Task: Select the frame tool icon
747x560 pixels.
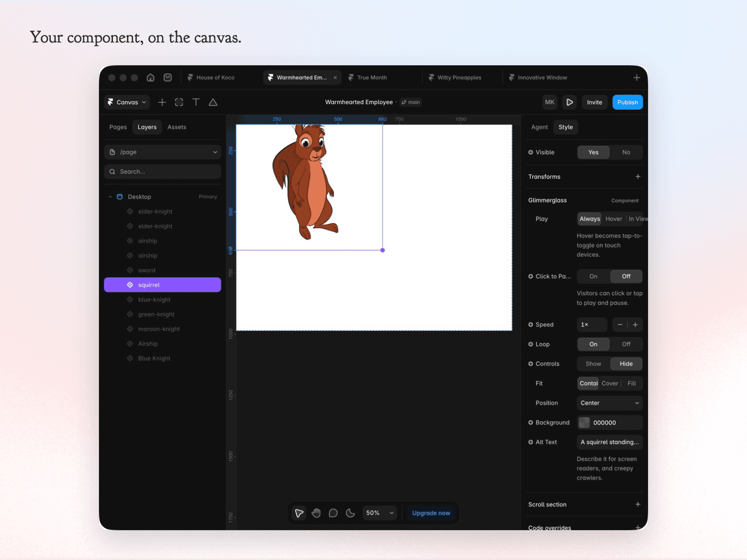Action: (x=179, y=102)
